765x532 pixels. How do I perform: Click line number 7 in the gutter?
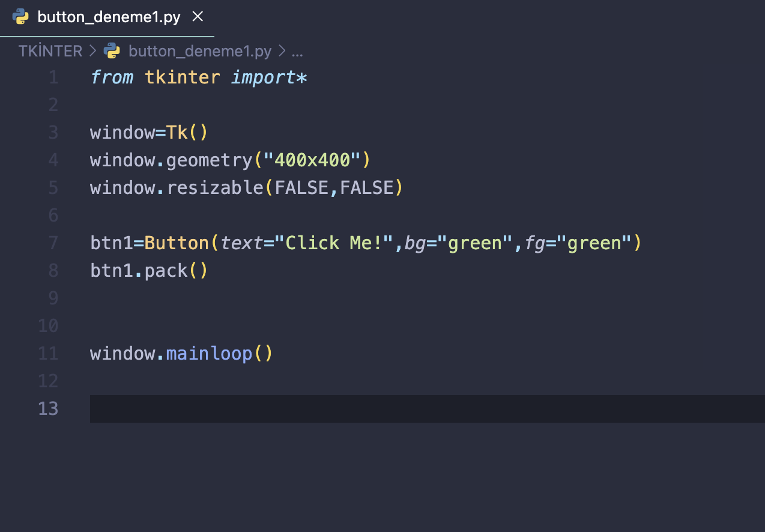[x=53, y=243]
